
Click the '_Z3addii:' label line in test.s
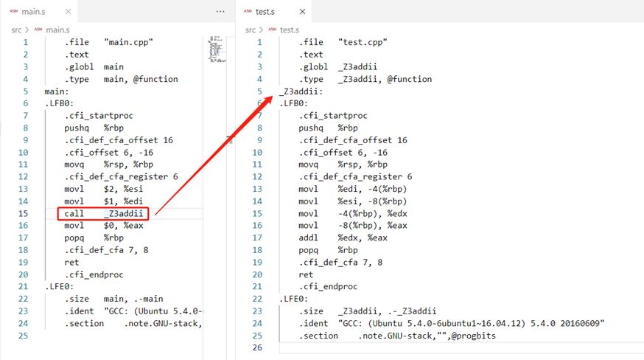[x=301, y=91]
